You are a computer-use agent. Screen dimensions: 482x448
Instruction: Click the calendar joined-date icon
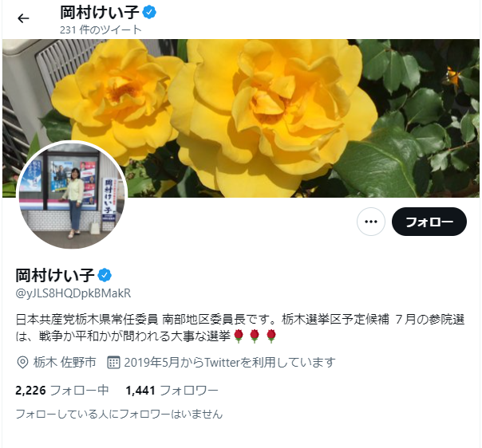coord(113,363)
